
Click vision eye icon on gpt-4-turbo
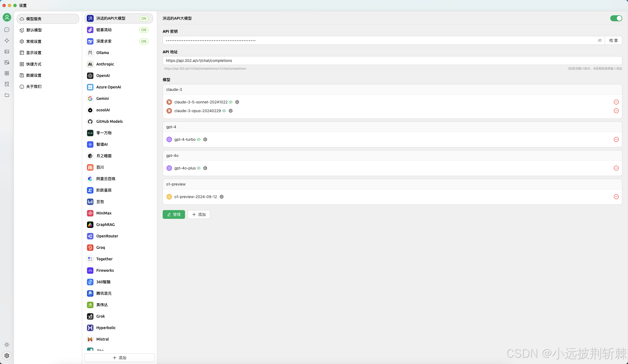click(x=199, y=139)
